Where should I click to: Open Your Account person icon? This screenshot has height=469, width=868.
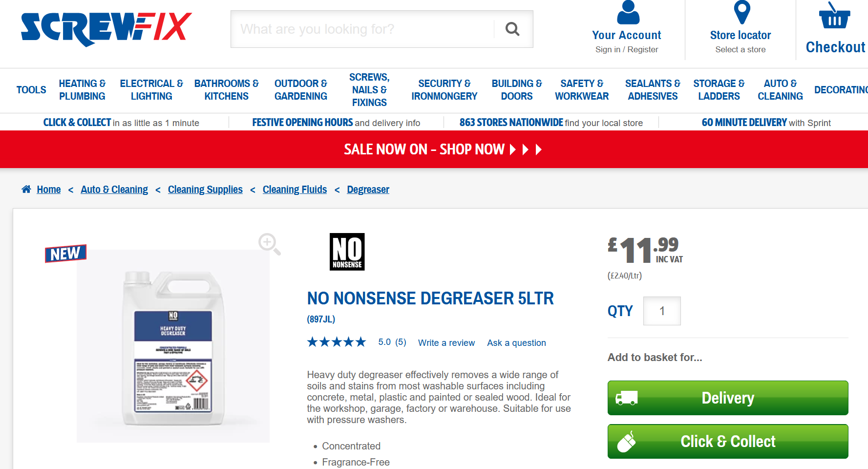click(x=628, y=13)
